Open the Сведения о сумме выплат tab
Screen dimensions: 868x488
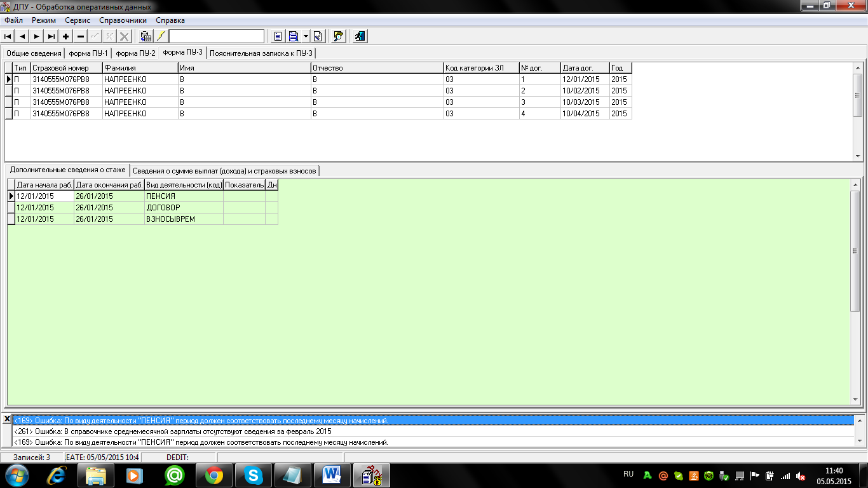click(224, 171)
